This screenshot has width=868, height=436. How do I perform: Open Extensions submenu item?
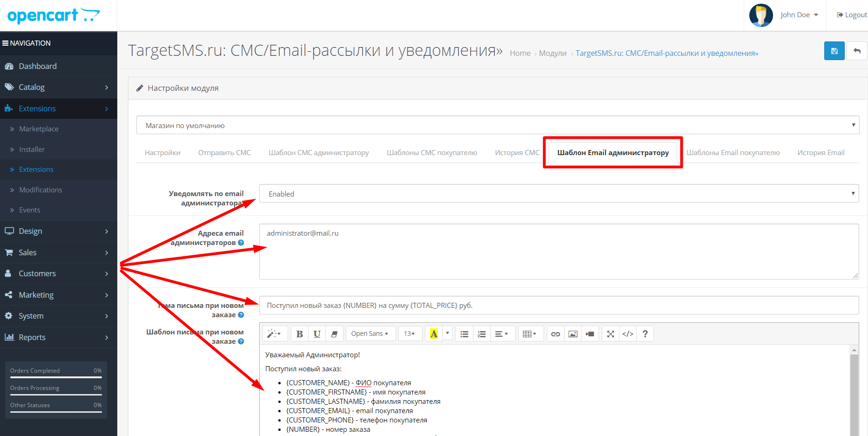pyautogui.click(x=59, y=170)
